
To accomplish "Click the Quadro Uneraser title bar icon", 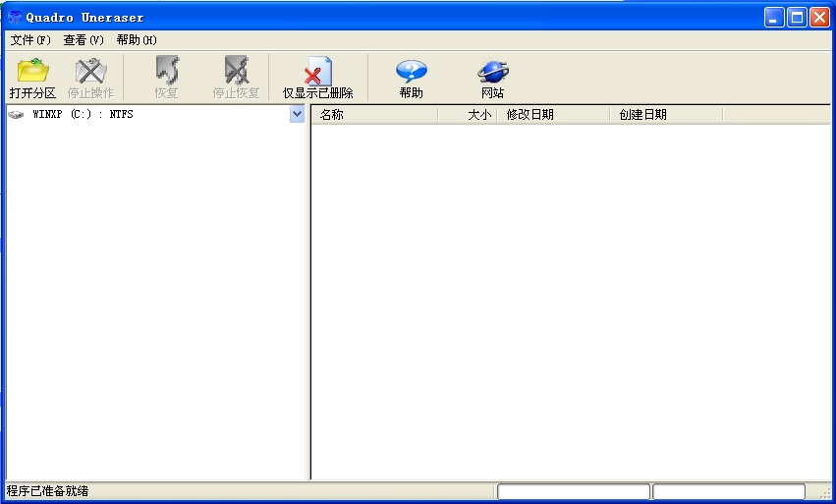I will pos(16,18).
